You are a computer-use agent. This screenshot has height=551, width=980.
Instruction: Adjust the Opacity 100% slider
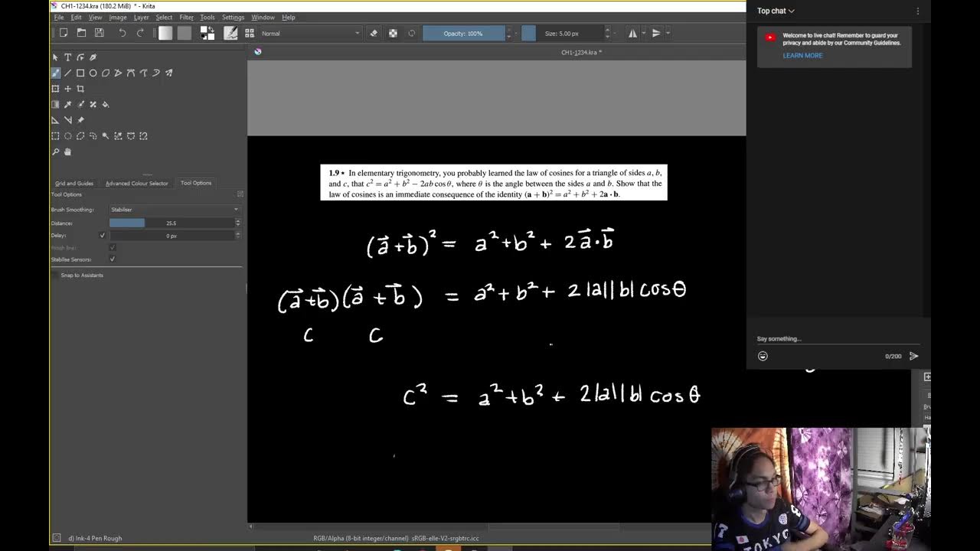coord(464,34)
